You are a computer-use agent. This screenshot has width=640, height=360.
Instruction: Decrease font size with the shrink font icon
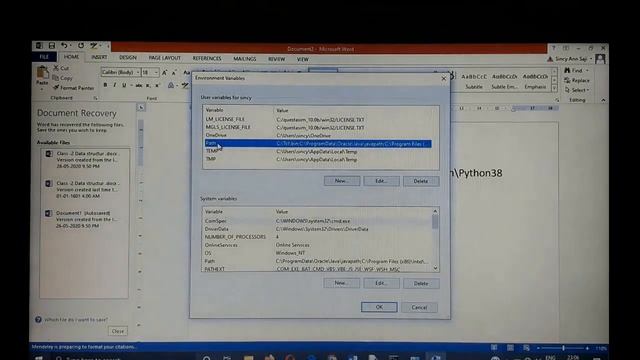(x=174, y=73)
